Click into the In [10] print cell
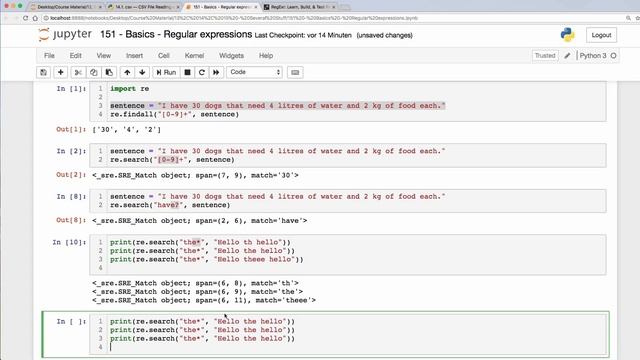Viewport: 640px width, 360px height. tap(348, 255)
